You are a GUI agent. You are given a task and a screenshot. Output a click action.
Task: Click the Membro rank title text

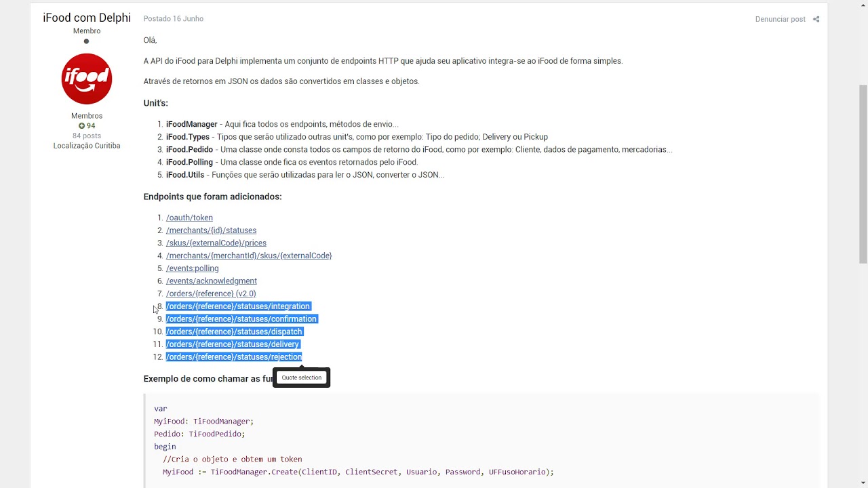[87, 31]
